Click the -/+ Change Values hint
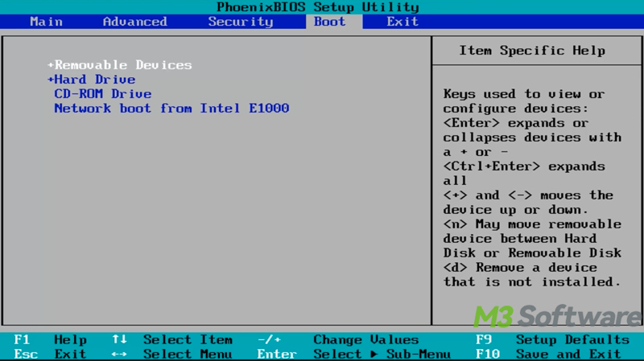 point(338,339)
